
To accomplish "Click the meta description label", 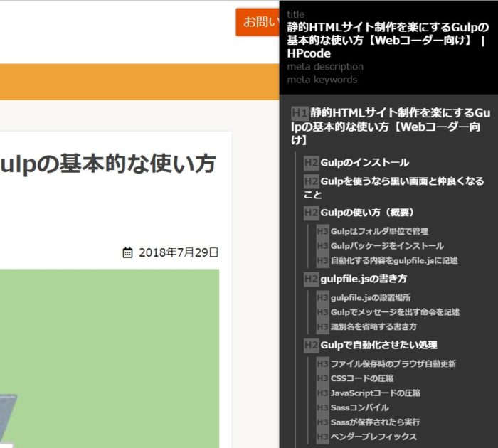I will coord(325,67).
